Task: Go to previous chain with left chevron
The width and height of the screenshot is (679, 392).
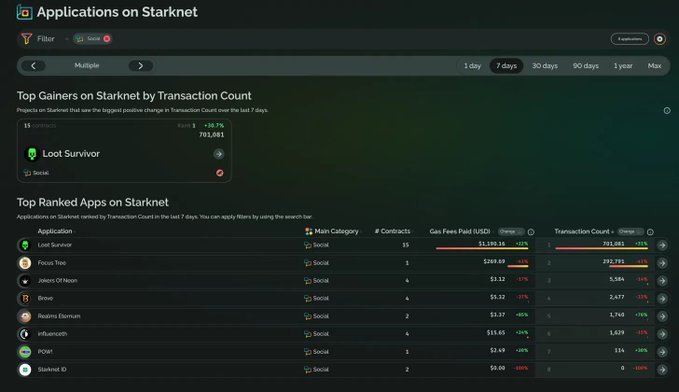Action: tap(33, 66)
